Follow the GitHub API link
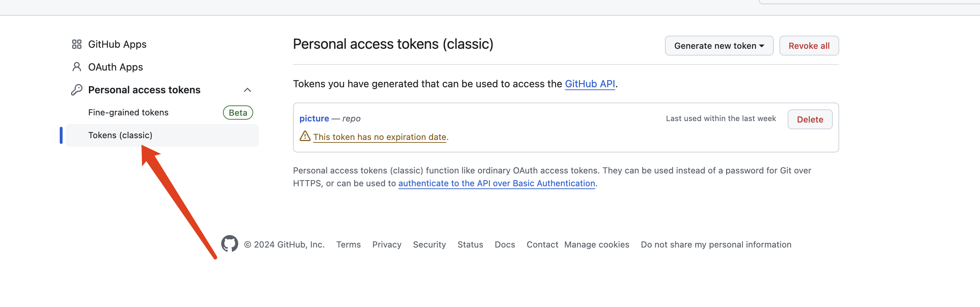This screenshot has width=980, height=307. pos(590,84)
